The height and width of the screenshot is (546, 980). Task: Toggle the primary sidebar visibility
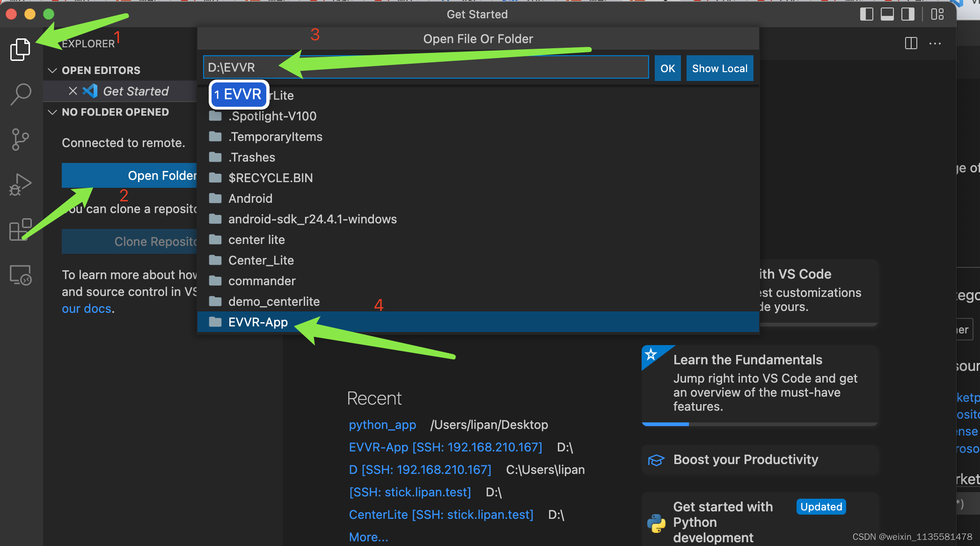tap(867, 14)
